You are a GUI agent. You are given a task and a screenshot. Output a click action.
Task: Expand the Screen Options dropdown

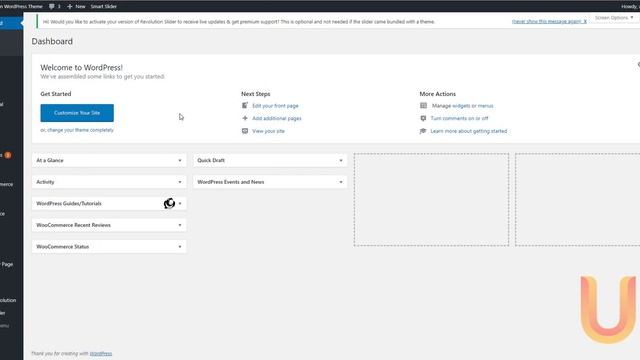tap(614, 18)
